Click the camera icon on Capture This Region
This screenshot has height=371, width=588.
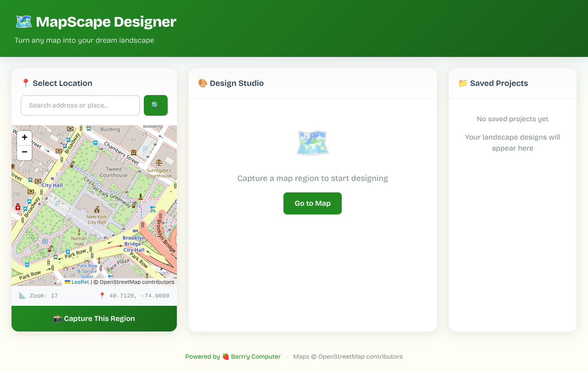coord(57,318)
